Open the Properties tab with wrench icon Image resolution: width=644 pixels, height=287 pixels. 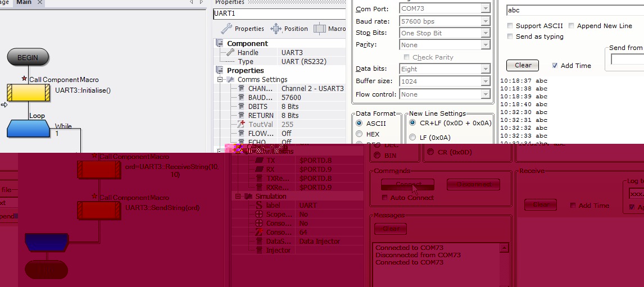[242, 29]
